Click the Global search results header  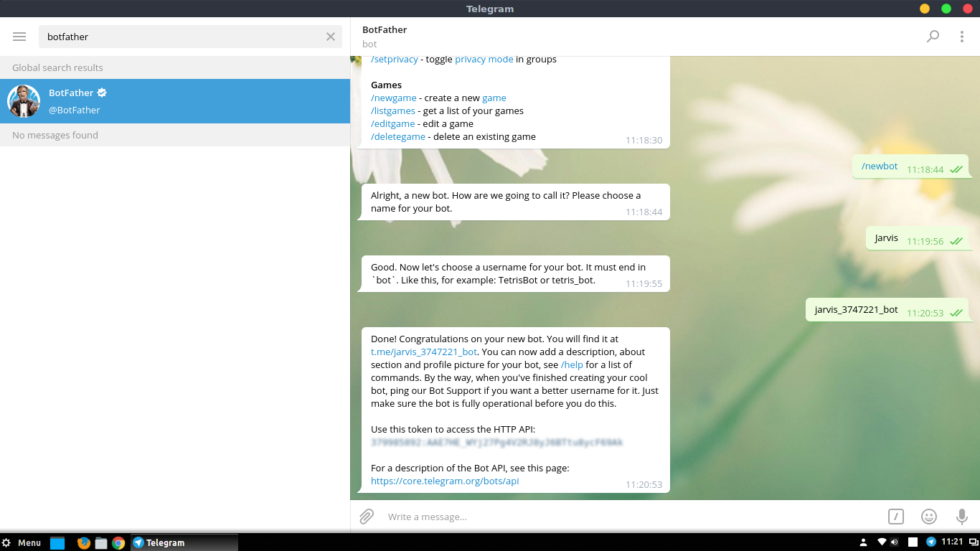coord(175,67)
